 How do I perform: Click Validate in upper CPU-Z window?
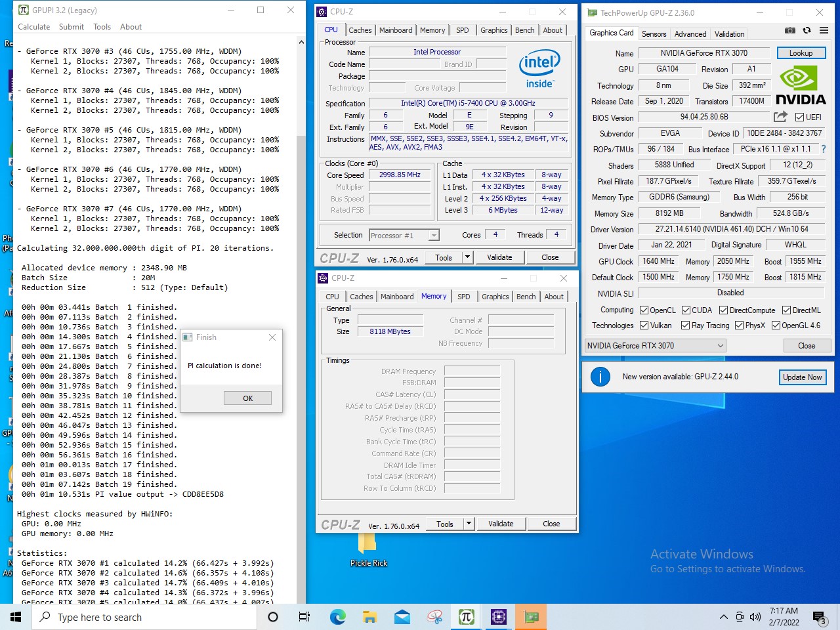(x=499, y=257)
